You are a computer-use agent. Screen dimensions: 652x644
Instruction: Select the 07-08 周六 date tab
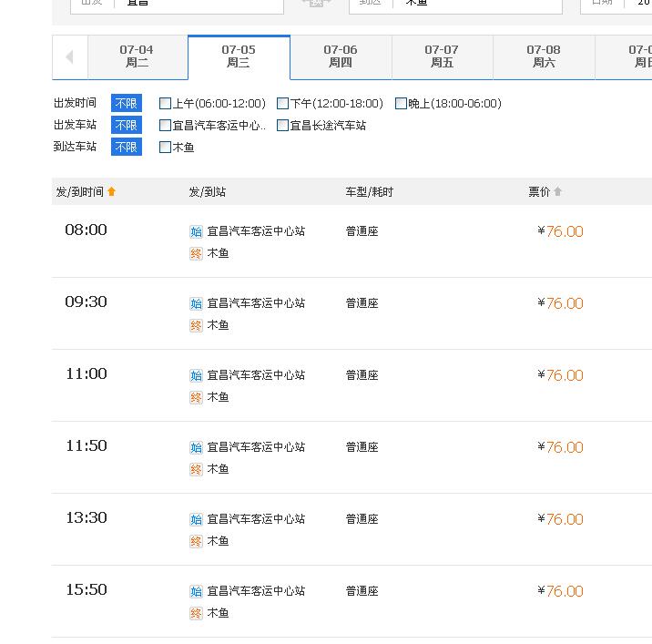click(x=545, y=56)
